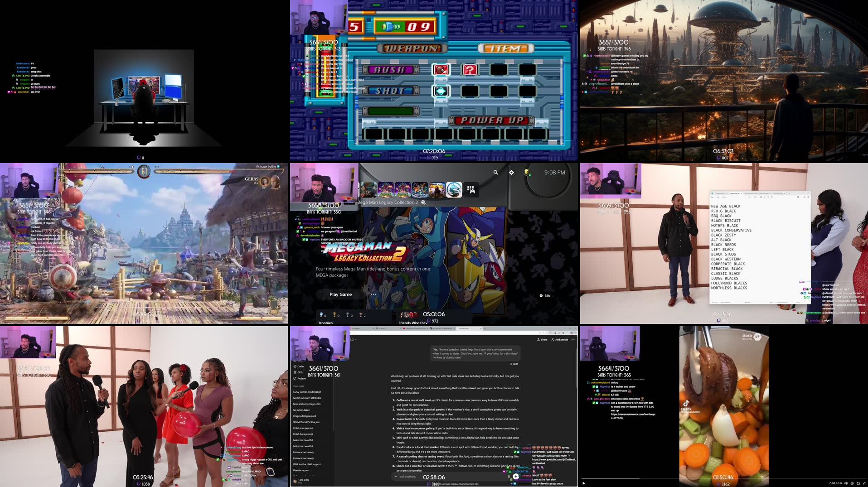
Task: Open the ChatGPT model selector dropdown
Action: (353, 339)
